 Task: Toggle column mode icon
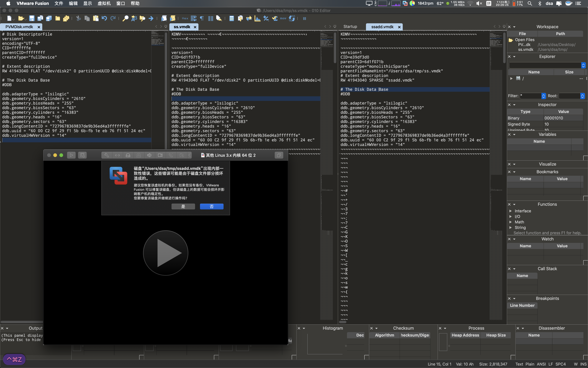coord(210,18)
